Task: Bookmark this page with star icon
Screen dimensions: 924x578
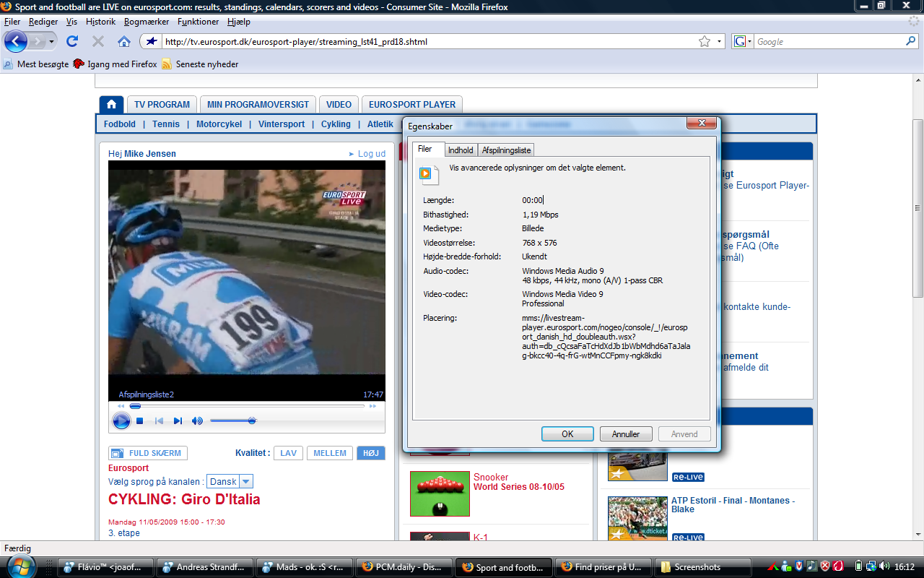Action: click(705, 42)
